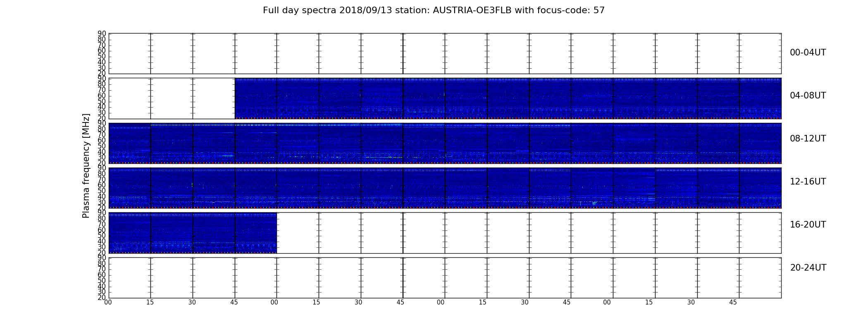This screenshot has height=331, width=868.
Task: Open the 08-12UT spectrogram data panel
Action: tap(445, 143)
